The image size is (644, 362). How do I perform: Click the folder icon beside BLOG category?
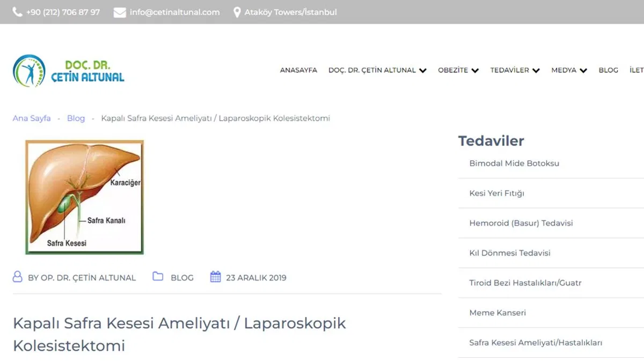[158, 277]
